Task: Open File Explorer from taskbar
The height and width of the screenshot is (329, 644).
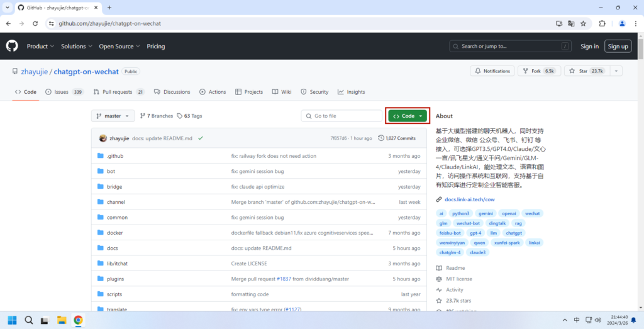Action: pyautogui.click(x=62, y=320)
